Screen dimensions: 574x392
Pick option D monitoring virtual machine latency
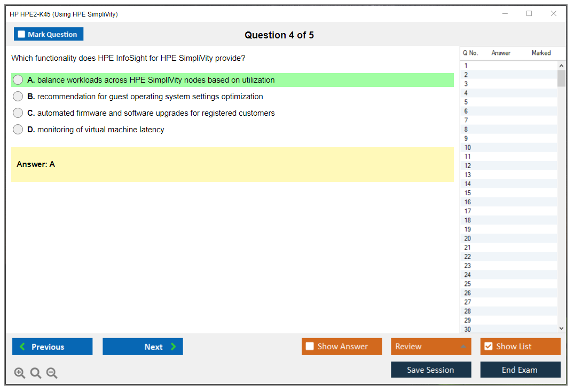(x=18, y=130)
